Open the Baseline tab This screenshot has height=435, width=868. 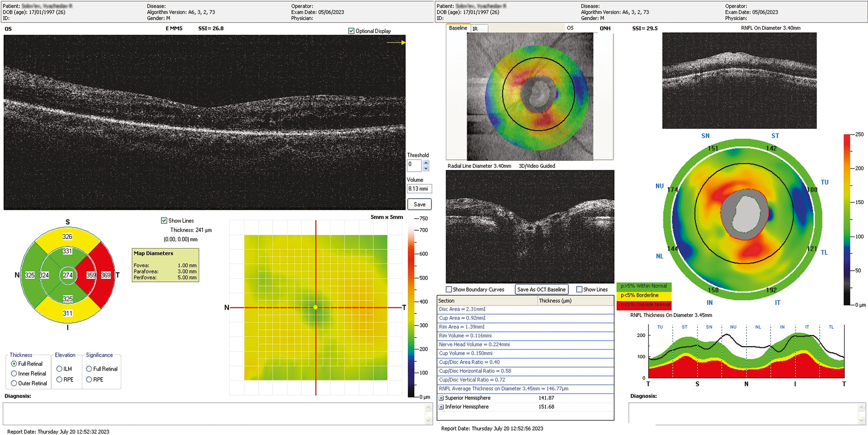tap(458, 28)
